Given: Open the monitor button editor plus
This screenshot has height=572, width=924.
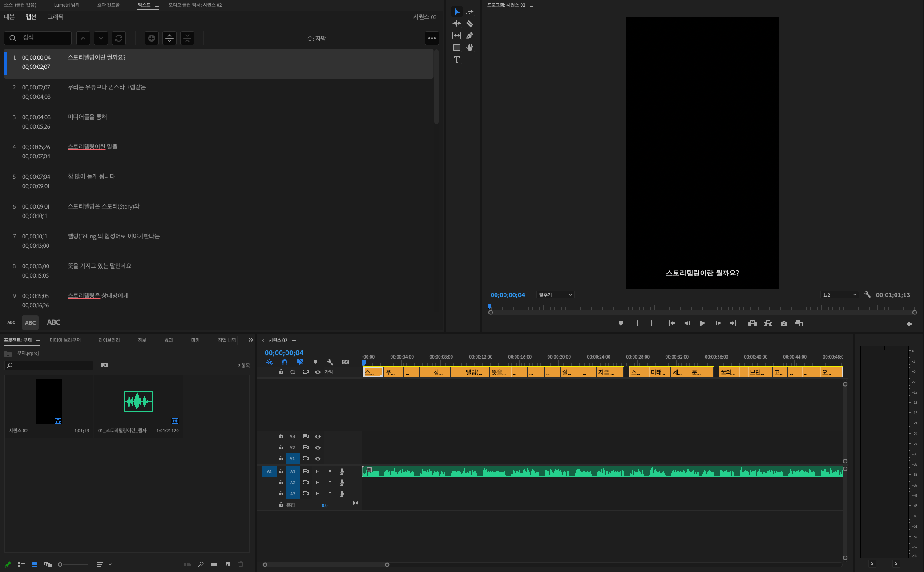Looking at the screenshot, I should coord(909,324).
